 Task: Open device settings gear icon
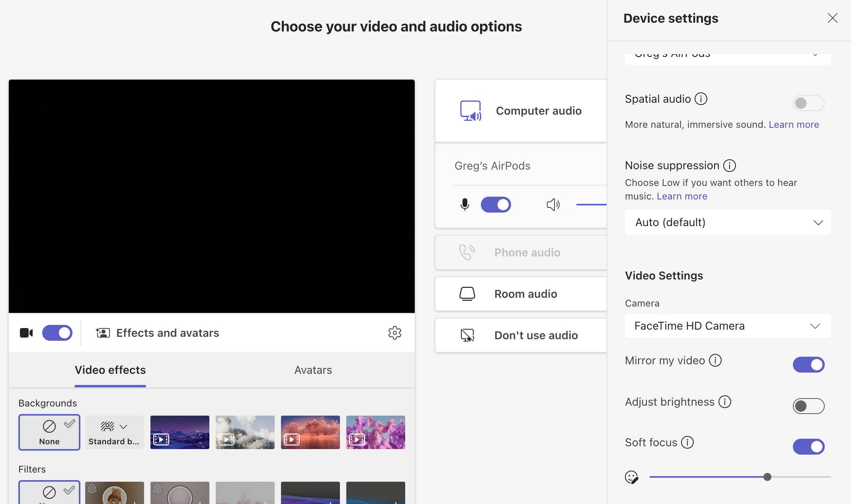pos(394,333)
